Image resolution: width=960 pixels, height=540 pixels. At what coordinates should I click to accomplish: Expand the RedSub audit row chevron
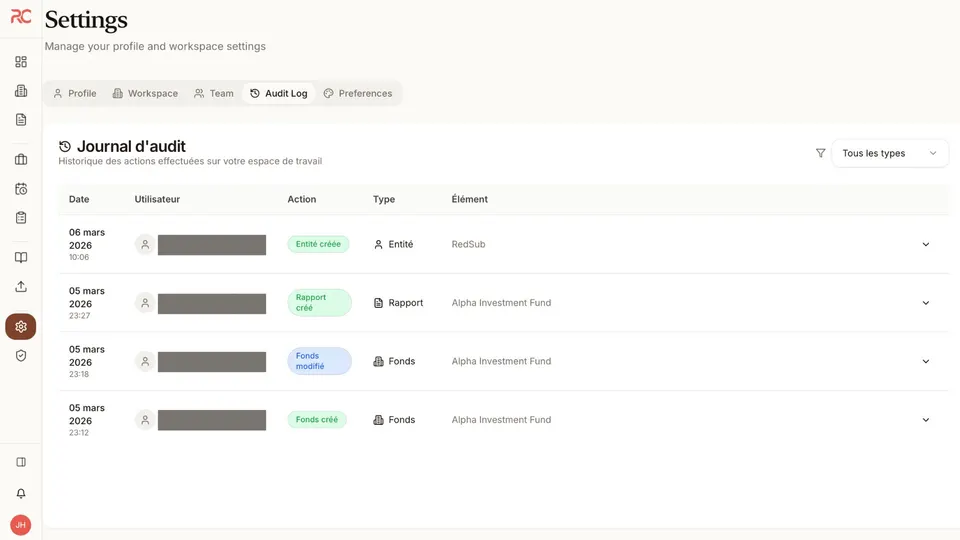point(926,244)
